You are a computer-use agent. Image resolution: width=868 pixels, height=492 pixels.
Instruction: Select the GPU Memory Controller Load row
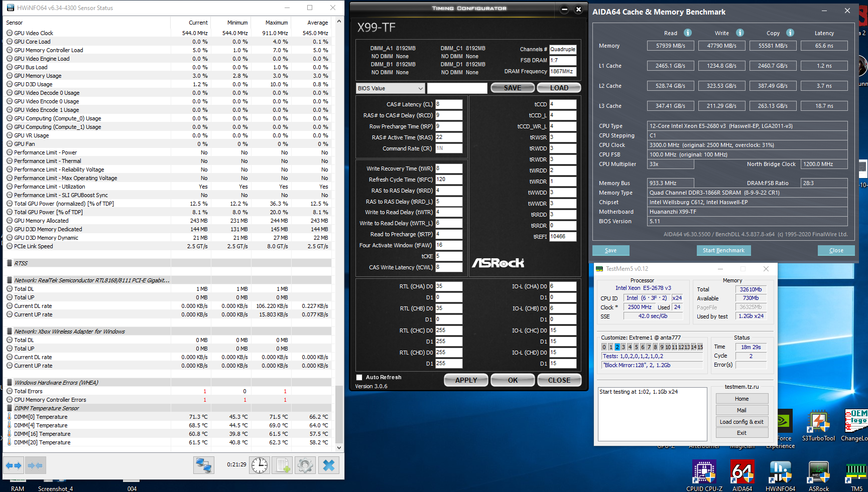coord(168,50)
